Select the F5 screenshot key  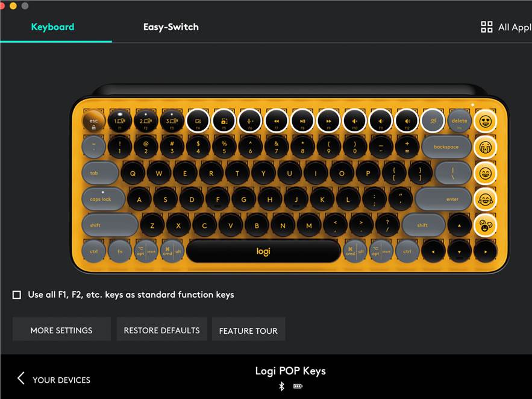point(224,121)
